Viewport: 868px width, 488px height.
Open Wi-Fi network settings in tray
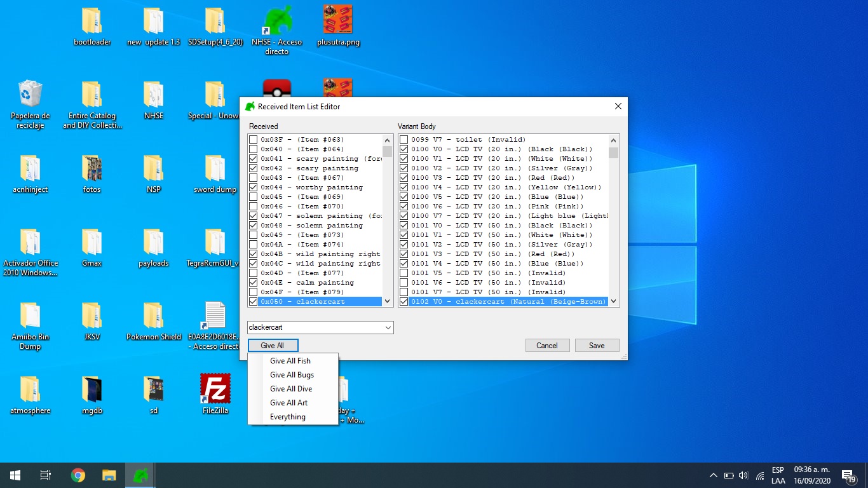pyautogui.click(x=760, y=476)
